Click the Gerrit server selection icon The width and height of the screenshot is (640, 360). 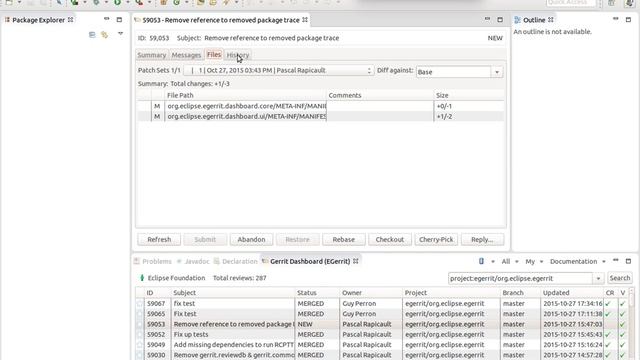click(x=481, y=261)
